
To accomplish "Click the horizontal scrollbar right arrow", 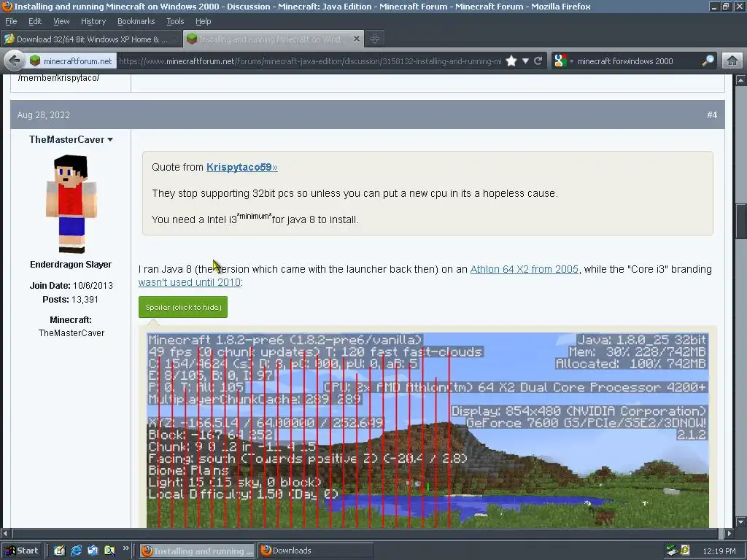I will click(x=729, y=533).
